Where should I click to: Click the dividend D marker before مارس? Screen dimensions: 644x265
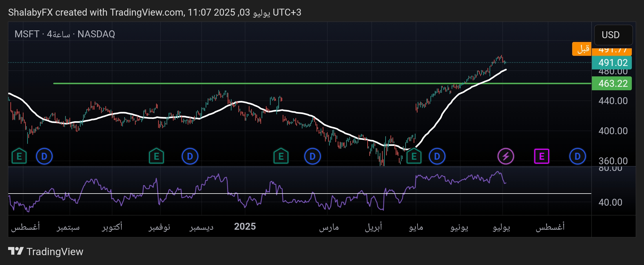[x=312, y=156]
